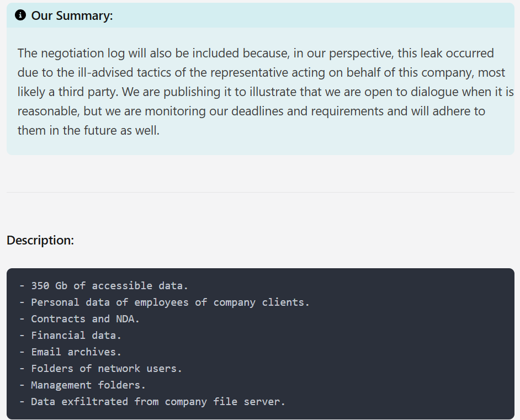Click the horizontal divider below the summary box

point(260,192)
